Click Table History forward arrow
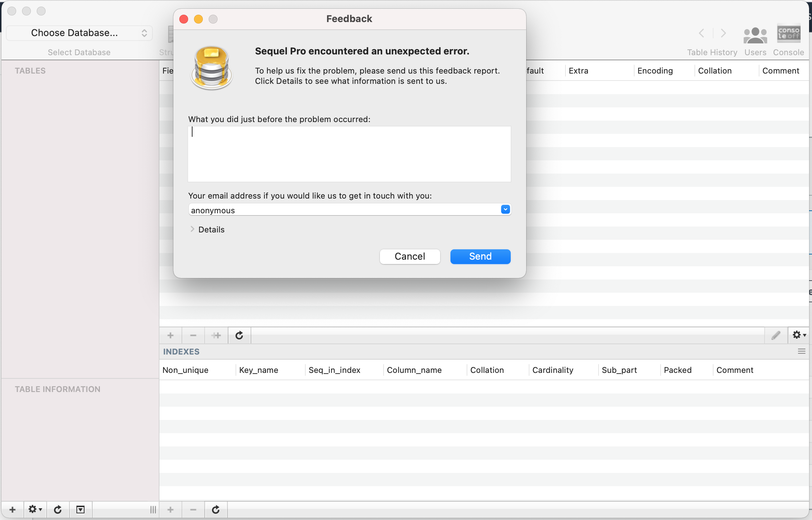Screen dimensions: 812x520 pyautogui.click(x=723, y=33)
